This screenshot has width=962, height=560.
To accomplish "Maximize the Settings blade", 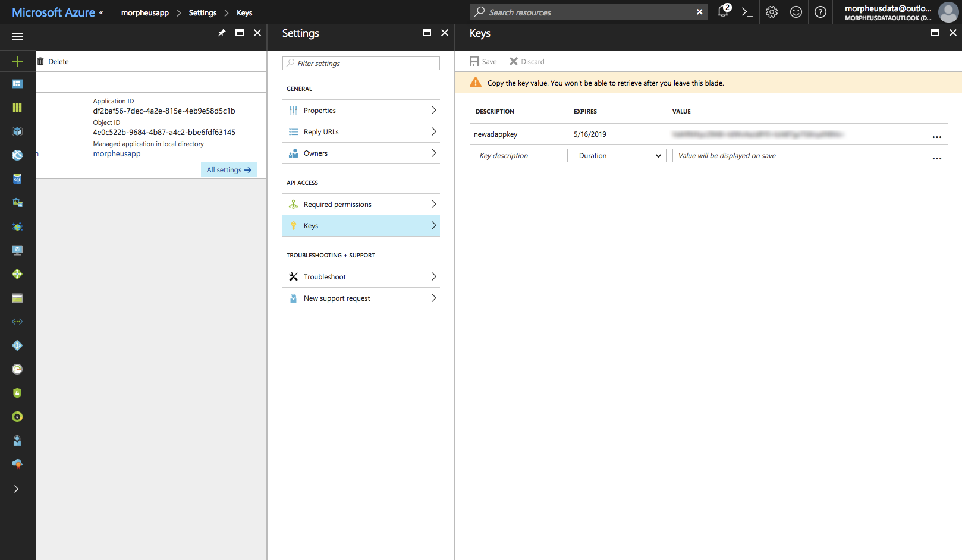I will pos(427,33).
